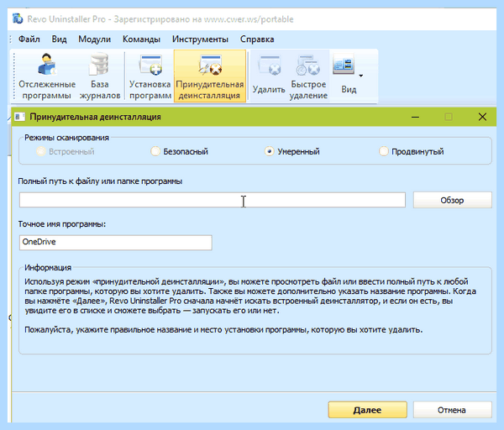Viewport: 504px width, 430px height.
Task: Open the Модули menu
Action: (x=94, y=39)
